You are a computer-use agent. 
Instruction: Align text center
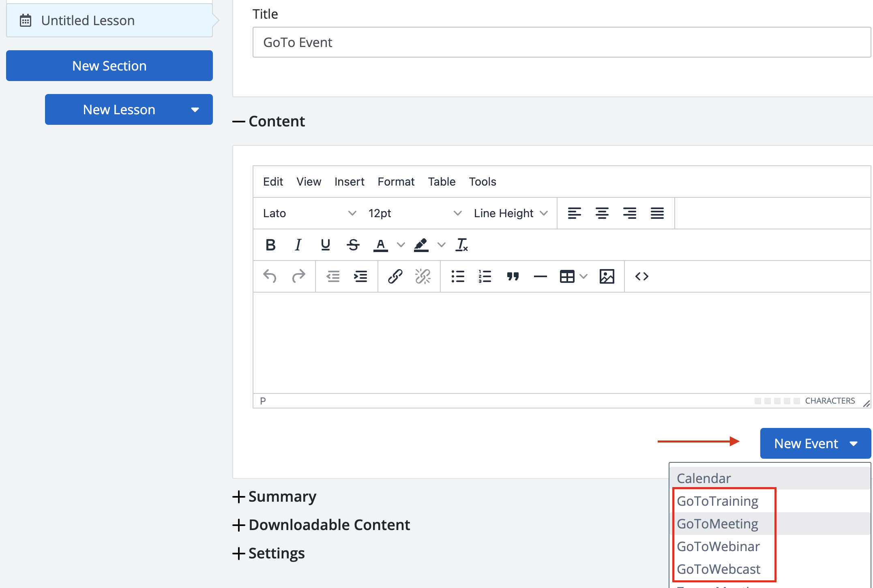602,213
